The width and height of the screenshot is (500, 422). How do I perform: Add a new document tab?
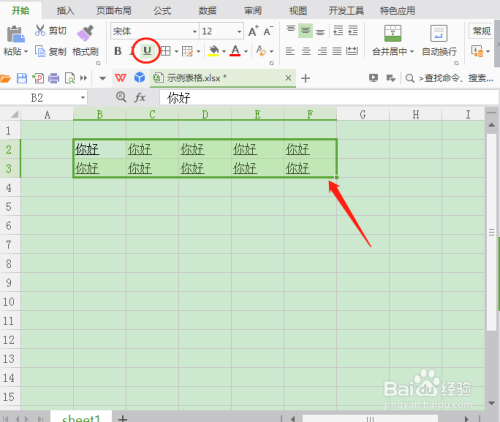click(305, 78)
